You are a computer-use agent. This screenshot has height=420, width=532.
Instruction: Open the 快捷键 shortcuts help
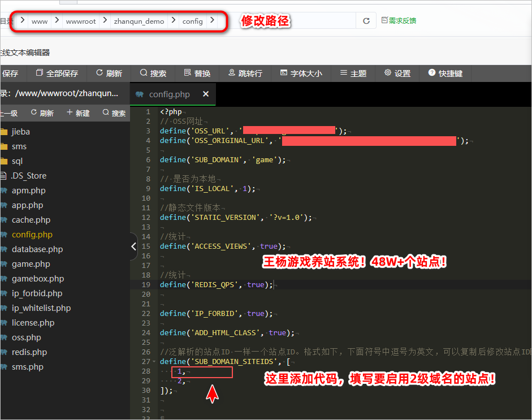(446, 73)
